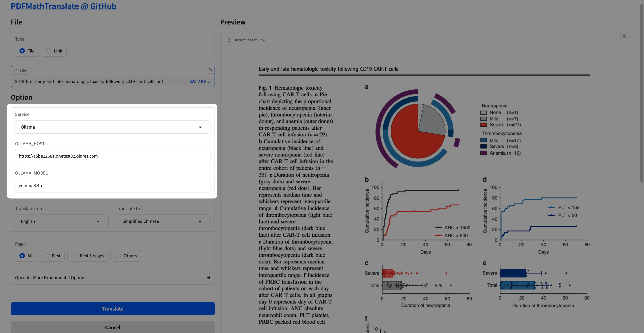Click the File label icon above filename
Image resolution: width=644 pixels, height=333 pixels.
pos(16,70)
